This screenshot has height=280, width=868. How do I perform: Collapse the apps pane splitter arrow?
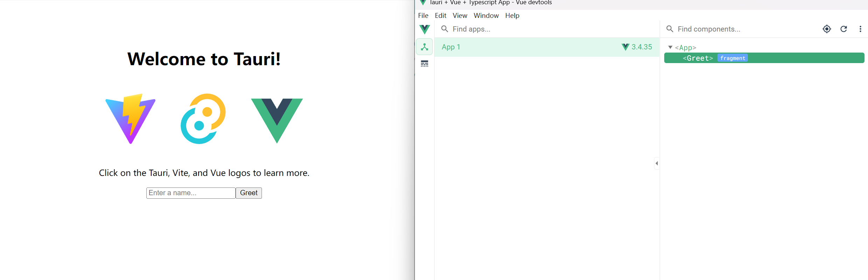[x=657, y=163]
